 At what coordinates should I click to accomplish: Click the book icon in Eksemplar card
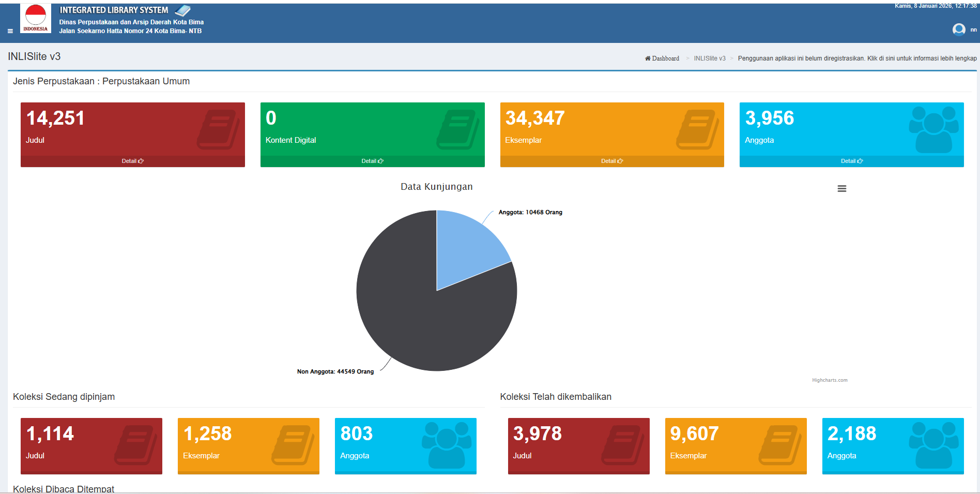pos(697,129)
